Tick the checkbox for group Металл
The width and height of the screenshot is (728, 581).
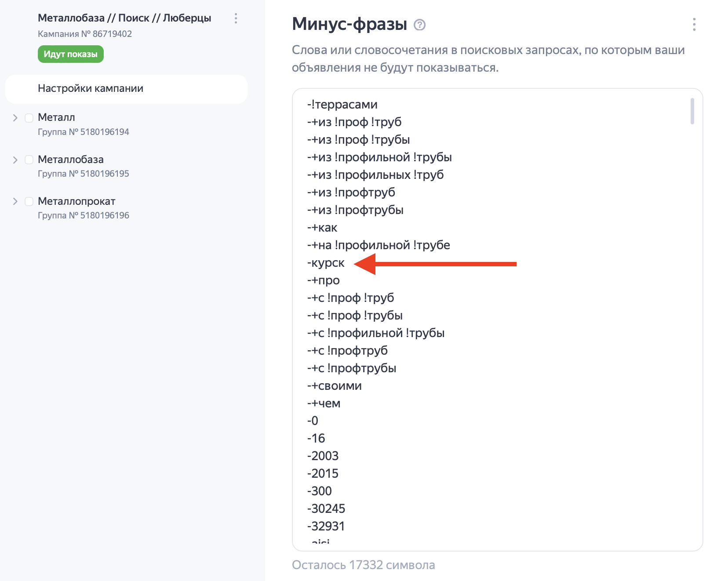(29, 118)
